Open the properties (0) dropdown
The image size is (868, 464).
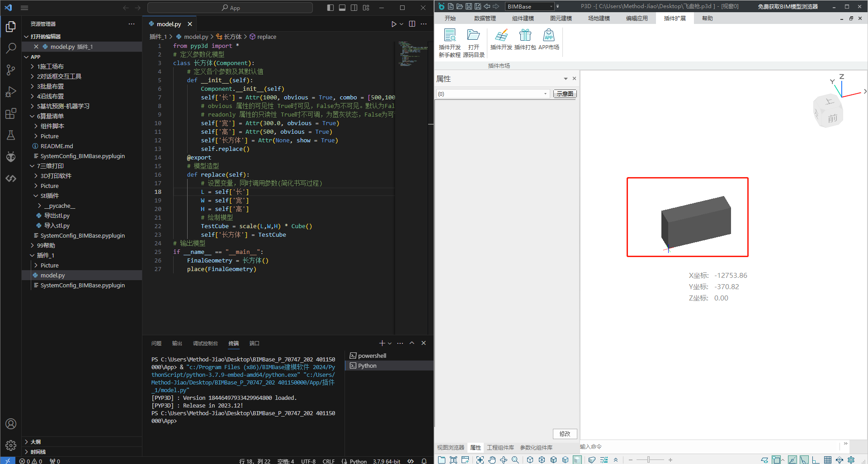(545, 94)
